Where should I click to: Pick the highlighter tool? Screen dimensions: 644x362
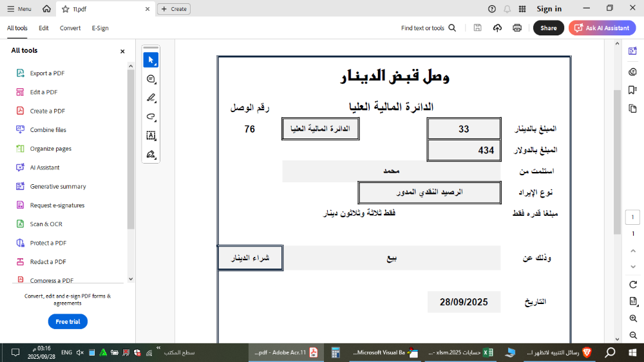pyautogui.click(x=151, y=98)
